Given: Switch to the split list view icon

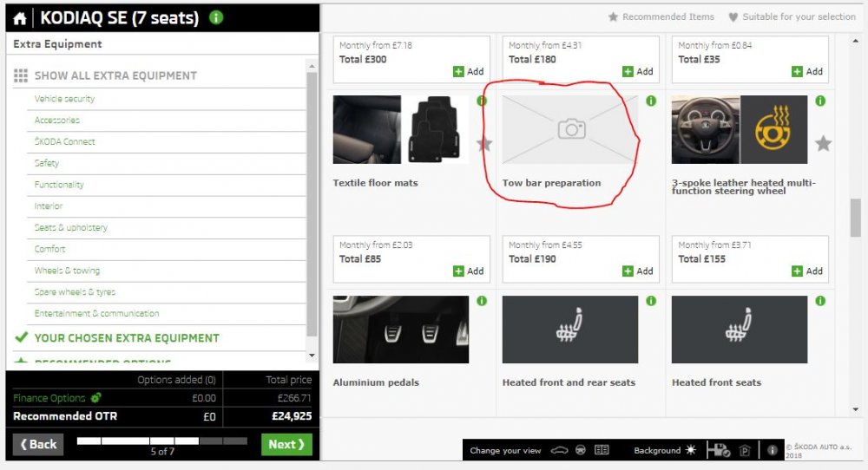Looking at the screenshot, I should tap(602, 450).
